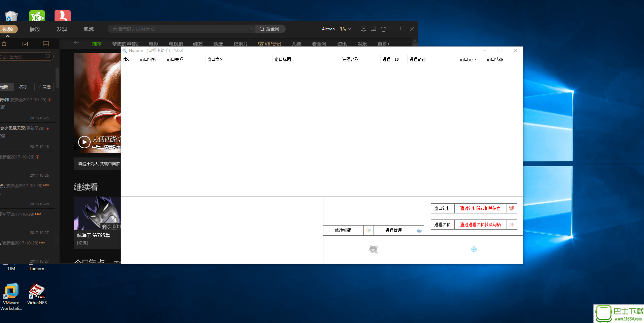Switch to the 播放 tab
Image resolution: width=644 pixels, height=323 pixels.
pyautogui.click(x=35, y=29)
